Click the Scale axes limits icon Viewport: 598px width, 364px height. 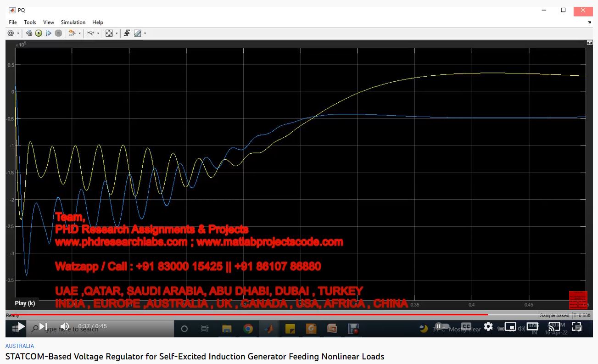click(x=109, y=34)
